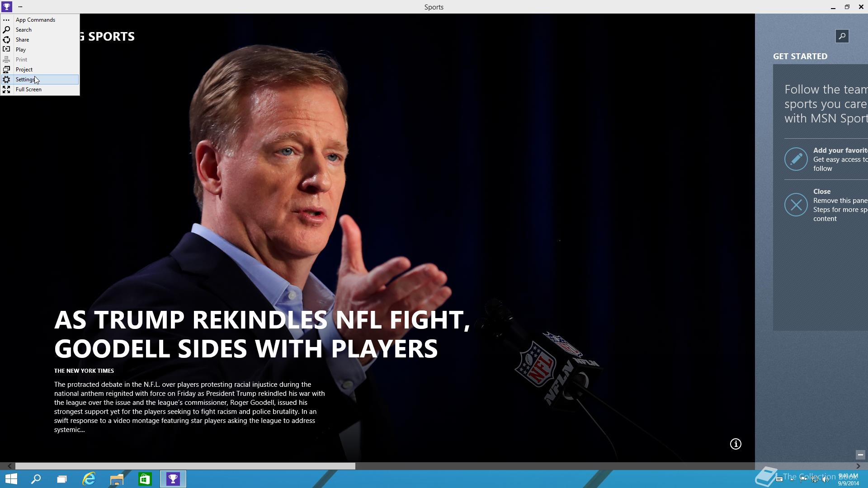Open the Windows Start button

(11, 479)
